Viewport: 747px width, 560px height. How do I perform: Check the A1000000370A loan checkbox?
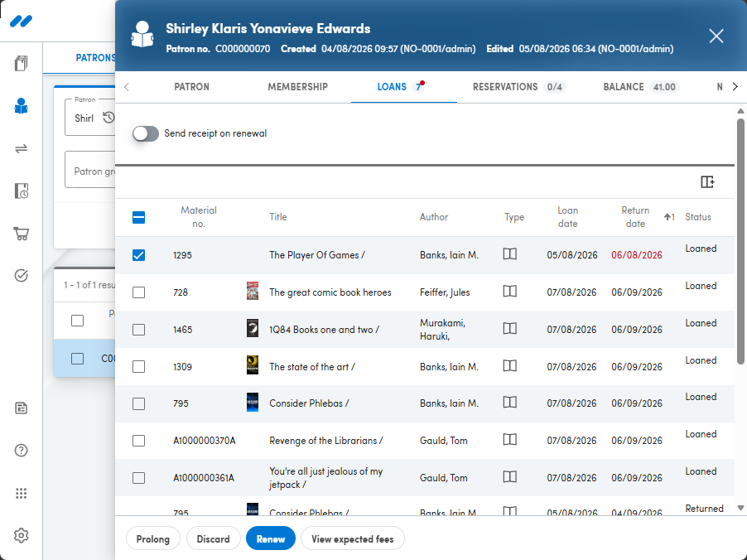click(138, 441)
